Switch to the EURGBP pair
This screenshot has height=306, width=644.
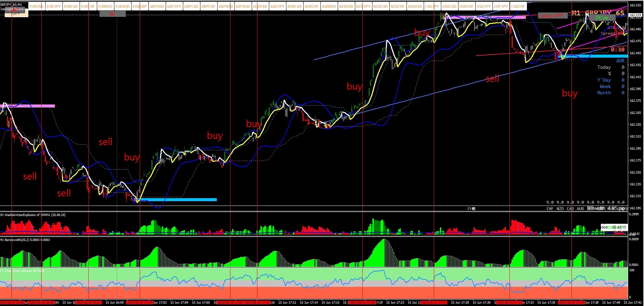(140, 6)
